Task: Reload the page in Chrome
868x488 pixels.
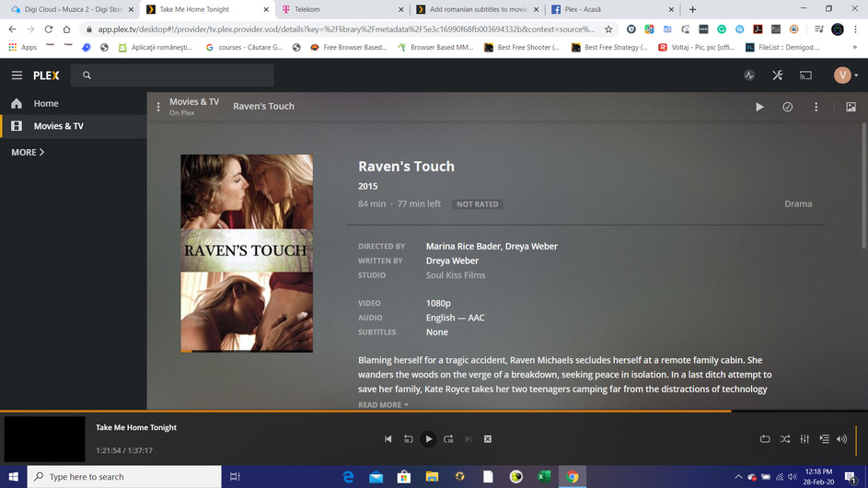Action: [49, 29]
